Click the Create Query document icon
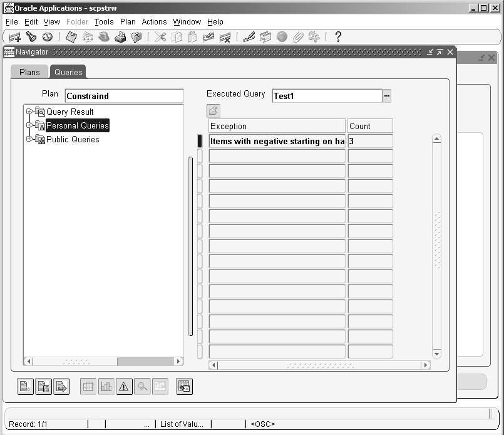The image size is (504, 435). (x=25, y=386)
